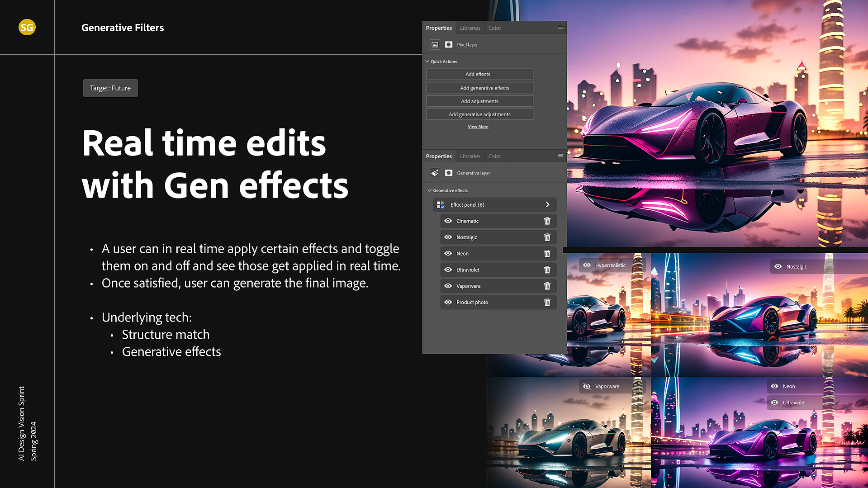Toggle eye on Hyperrealistic thumbnail label

(587, 265)
